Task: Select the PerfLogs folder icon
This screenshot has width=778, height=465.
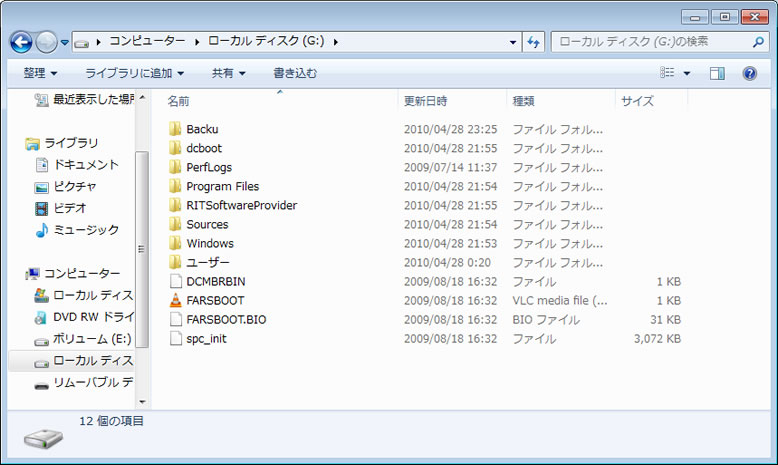Action: coord(175,167)
